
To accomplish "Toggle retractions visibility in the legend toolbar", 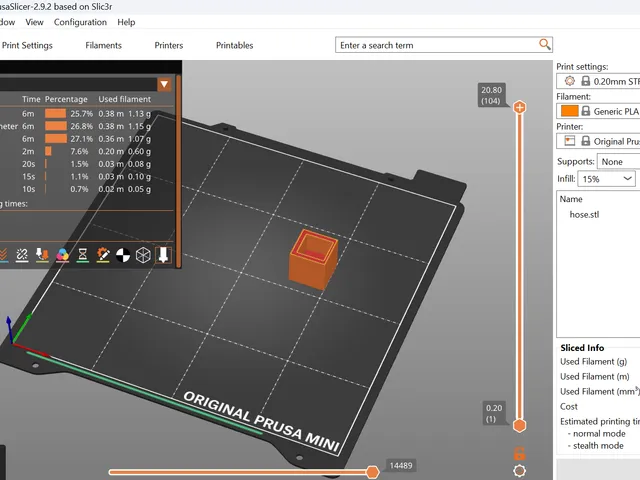I will (42, 255).
